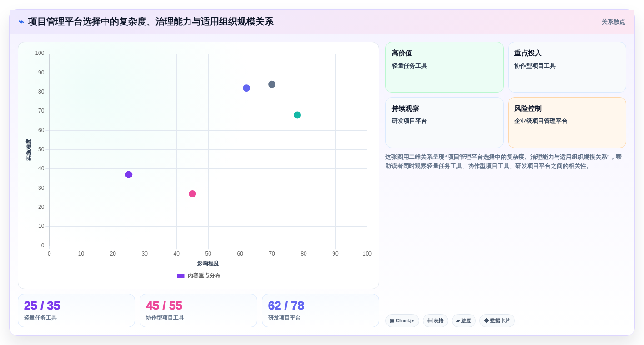Click the Chart.js tag chip

click(x=402, y=321)
